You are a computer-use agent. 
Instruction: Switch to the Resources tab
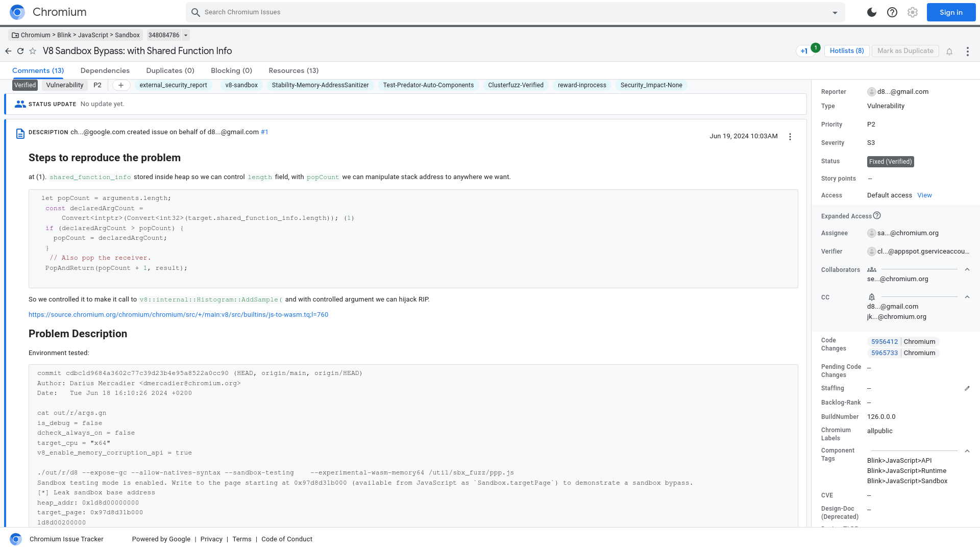pyautogui.click(x=293, y=70)
